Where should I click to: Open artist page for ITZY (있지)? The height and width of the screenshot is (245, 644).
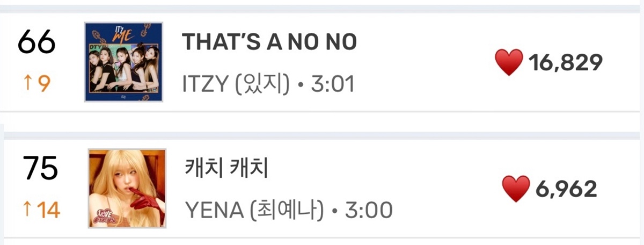[237, 84]
